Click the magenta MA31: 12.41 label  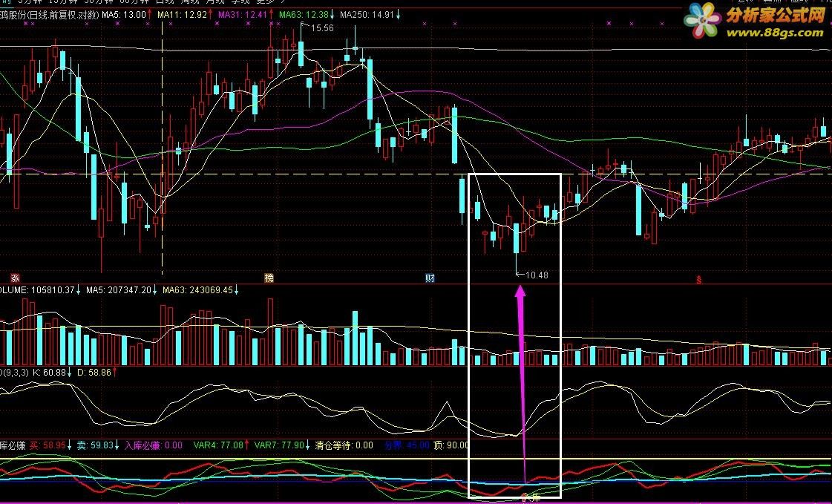tap(242, 15)
